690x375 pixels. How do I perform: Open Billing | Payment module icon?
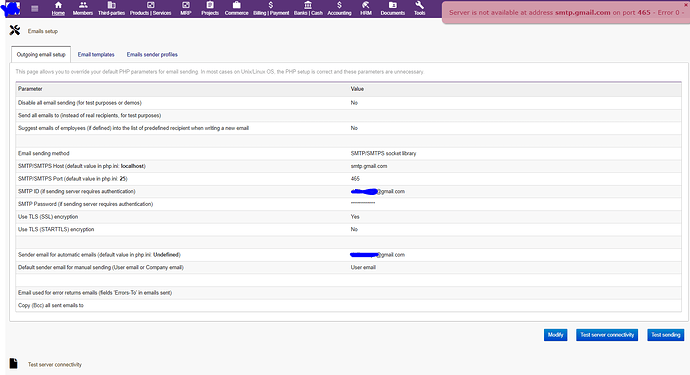[271, 5]
